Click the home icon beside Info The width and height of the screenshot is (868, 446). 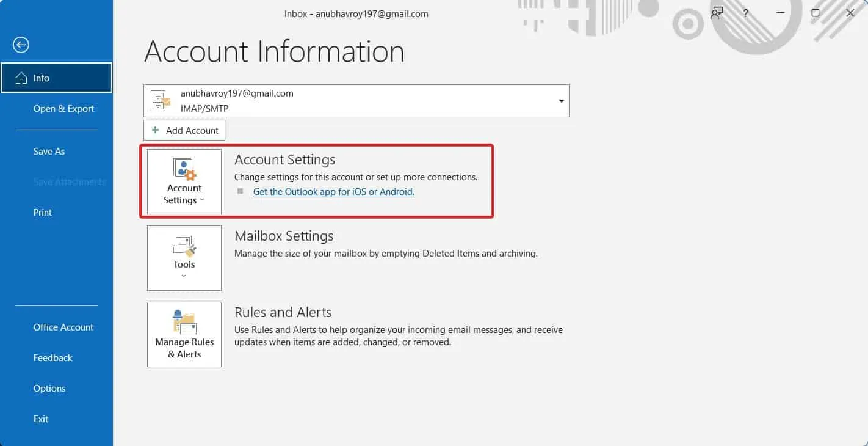point(21,78)
